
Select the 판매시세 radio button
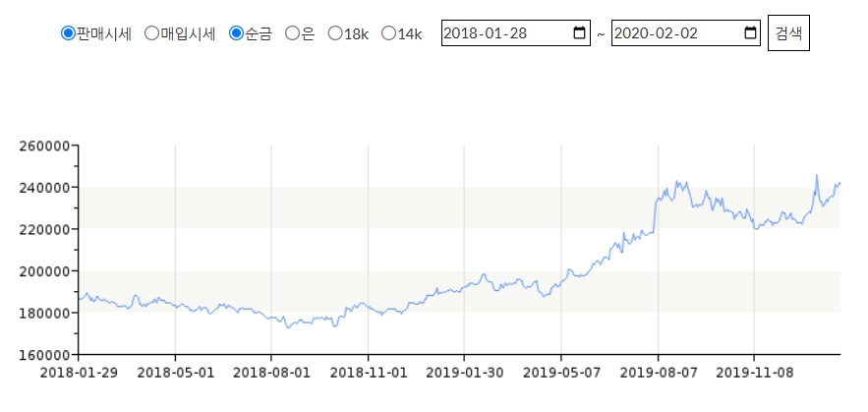click(68, 33)
